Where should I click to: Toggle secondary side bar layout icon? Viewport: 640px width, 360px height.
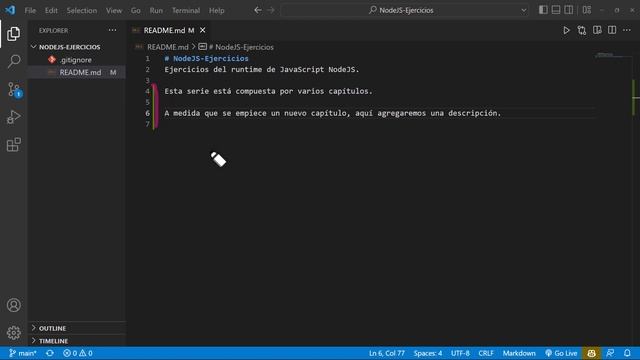coord(568,10)
